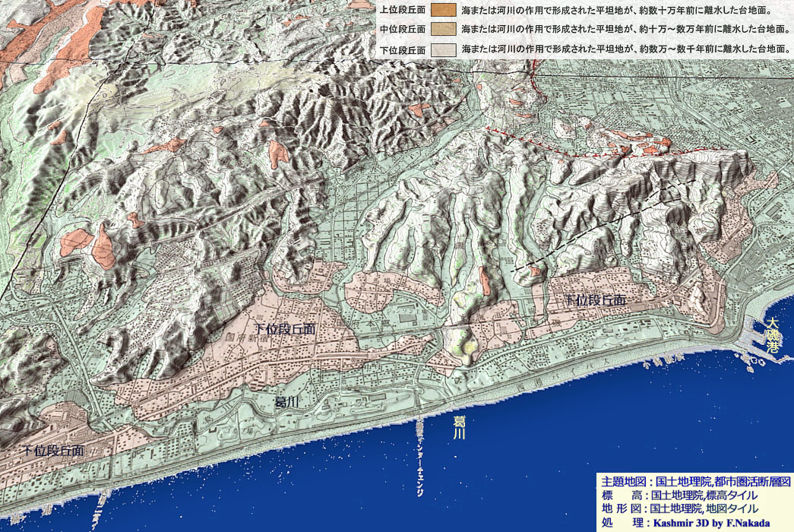Click the 中位段丘面 legend color swatch

[442, 30]
